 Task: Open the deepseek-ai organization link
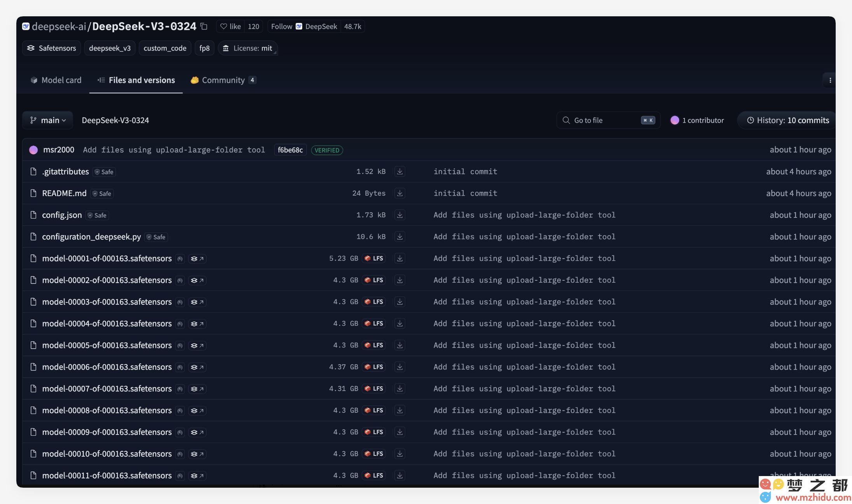59,26
